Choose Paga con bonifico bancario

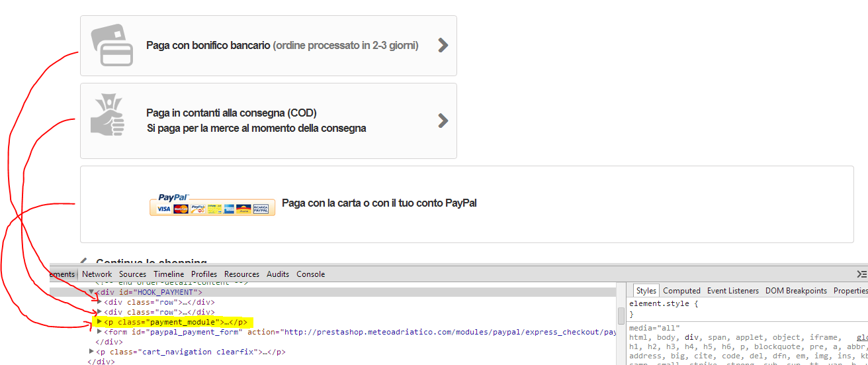pyautogui.click(x=269, y=46)
